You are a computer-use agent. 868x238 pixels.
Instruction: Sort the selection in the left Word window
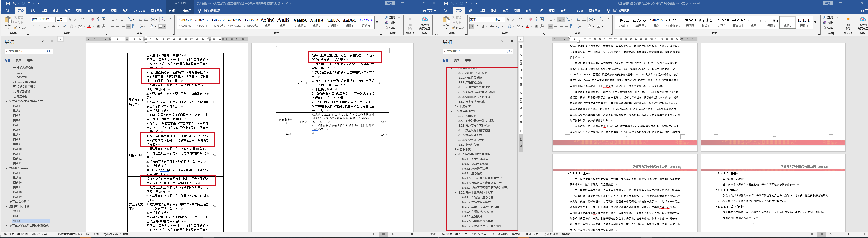pyautogui.click(x=163, y=19)
